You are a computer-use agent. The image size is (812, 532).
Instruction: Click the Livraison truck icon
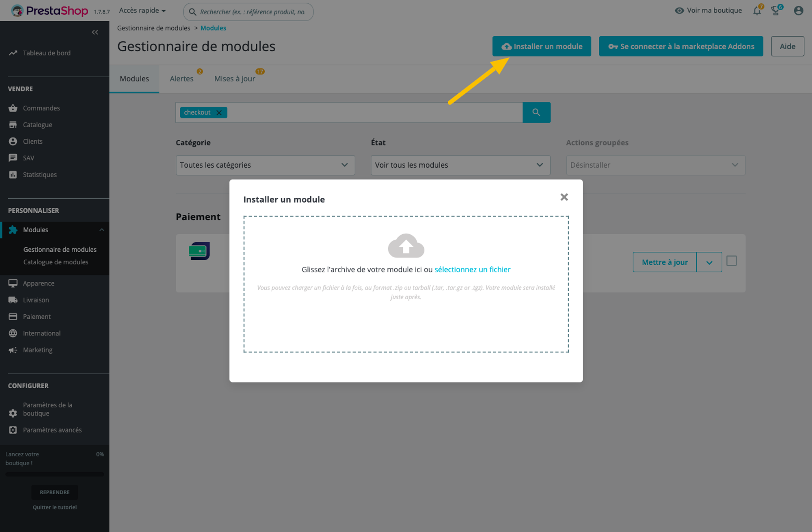pos(13,300)
